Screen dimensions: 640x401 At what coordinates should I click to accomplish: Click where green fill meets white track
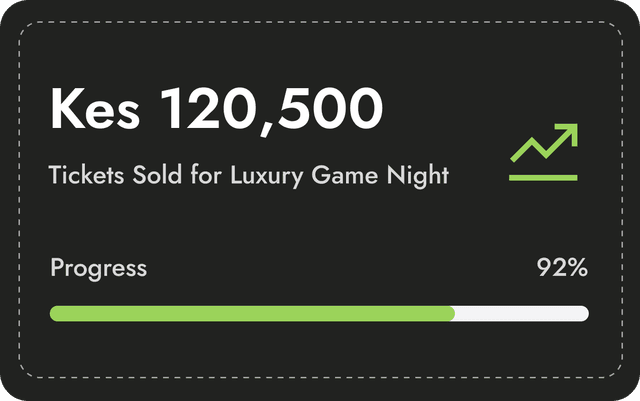pyautogui.click(x=455, y=314)
